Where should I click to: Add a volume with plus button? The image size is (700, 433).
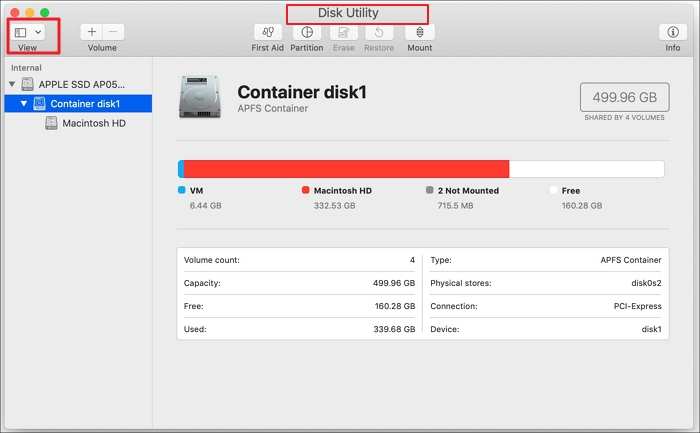pyautogui.click(x=92, y=32)
